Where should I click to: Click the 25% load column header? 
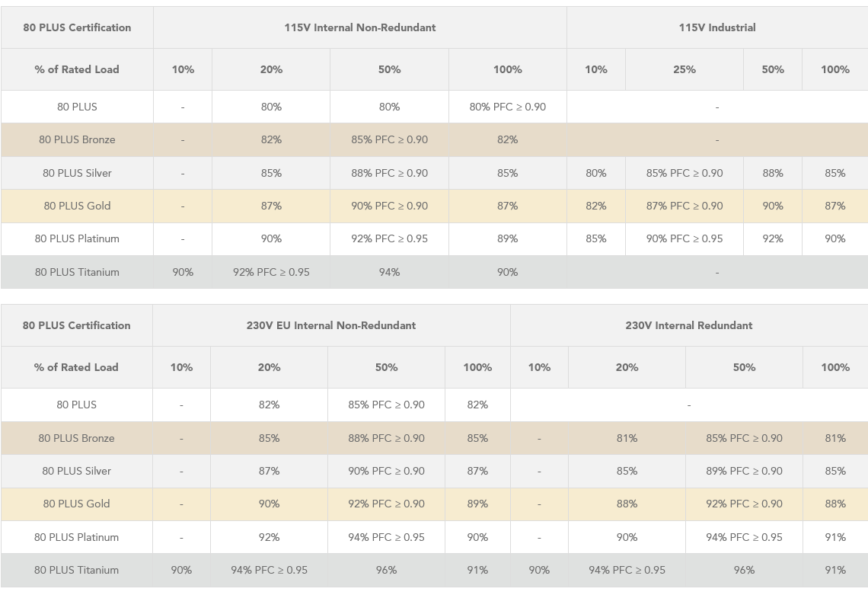coord(684,69)
